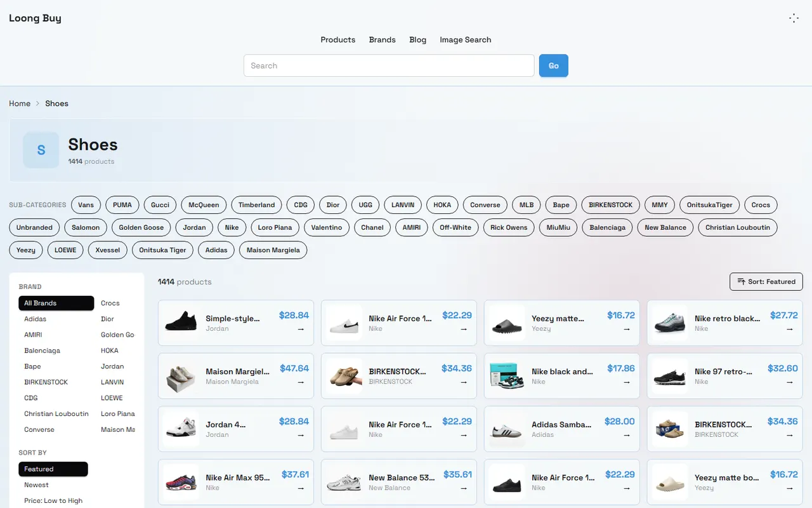Screen dimensions: 812x508
Task: Select the Off-White sub-category chip
Action: tap(455, 227)
